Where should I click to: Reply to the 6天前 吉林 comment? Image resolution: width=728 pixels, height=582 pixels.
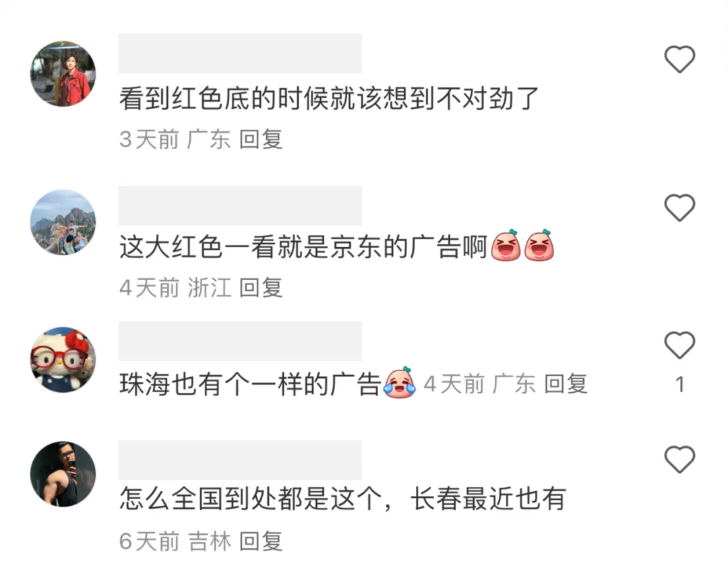pos(260,541)
